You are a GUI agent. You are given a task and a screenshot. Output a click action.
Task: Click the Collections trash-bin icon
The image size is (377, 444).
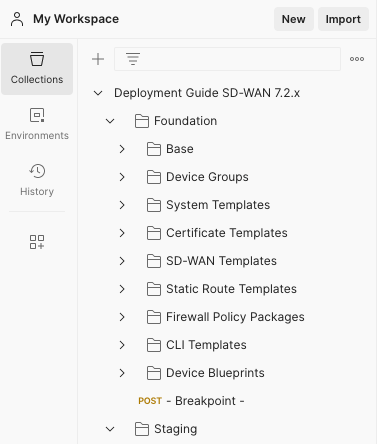(37, 59)
